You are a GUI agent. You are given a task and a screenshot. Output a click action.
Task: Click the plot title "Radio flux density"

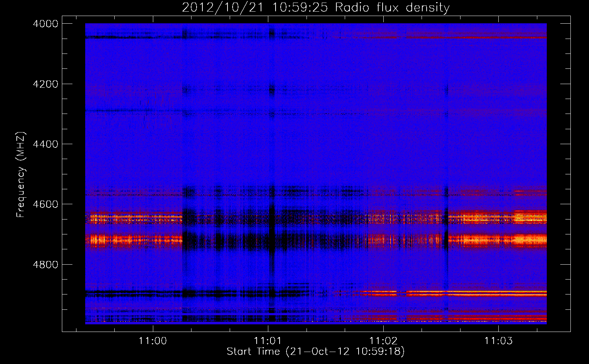[392, 8]
